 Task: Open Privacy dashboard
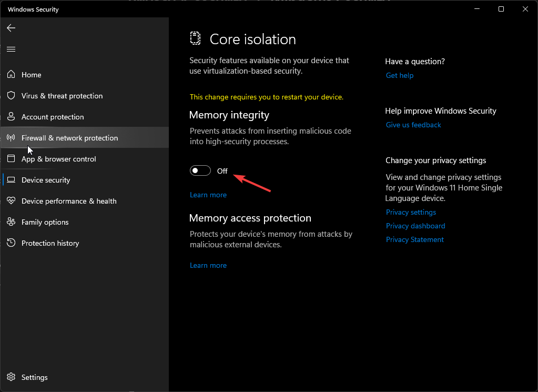coord(415,226)
